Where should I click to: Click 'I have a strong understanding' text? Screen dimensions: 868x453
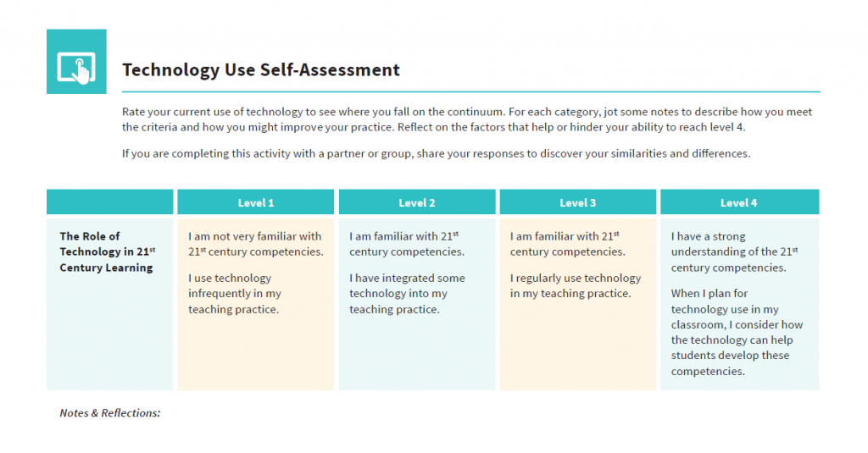[x=734, y=252]
